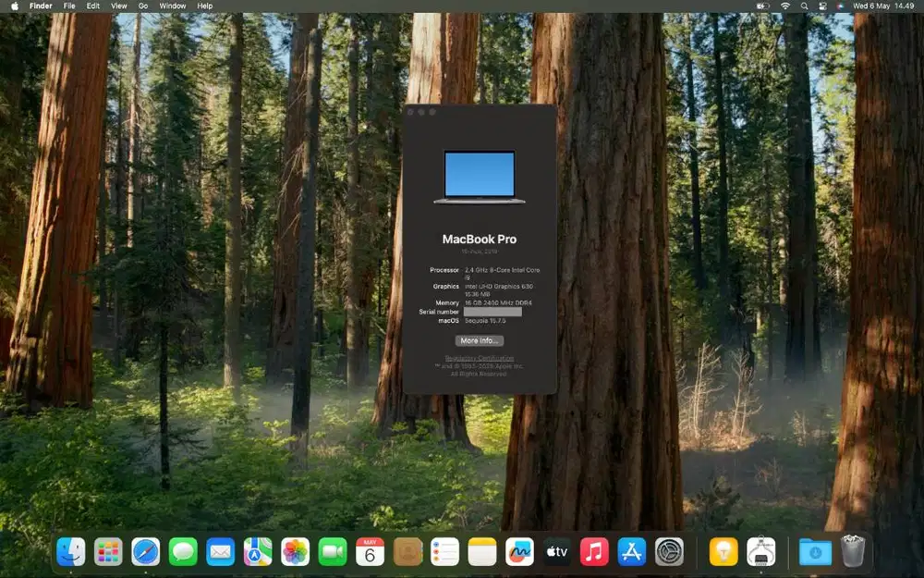Open the Trash in the Dock
This screenshot has width=924, height=578.
coord(853,551)
